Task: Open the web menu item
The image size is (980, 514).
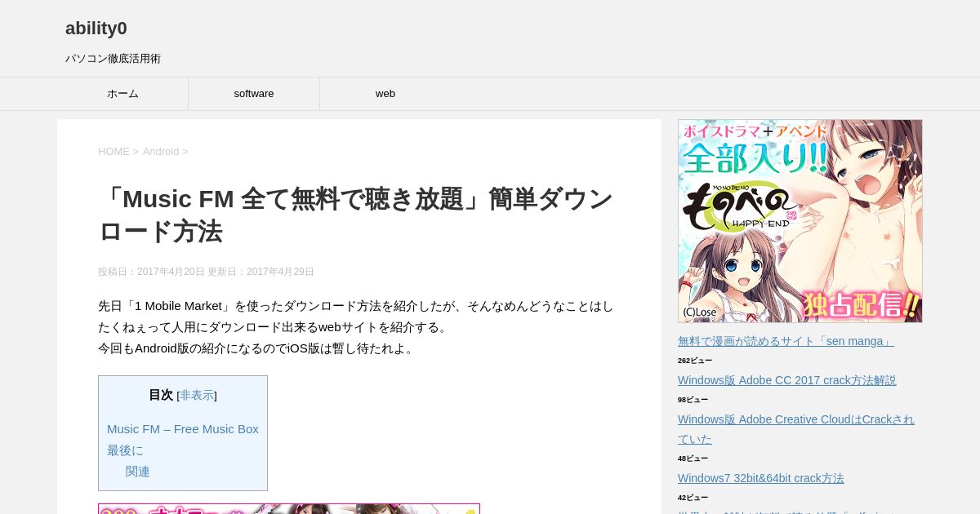Action: [385, 94]
